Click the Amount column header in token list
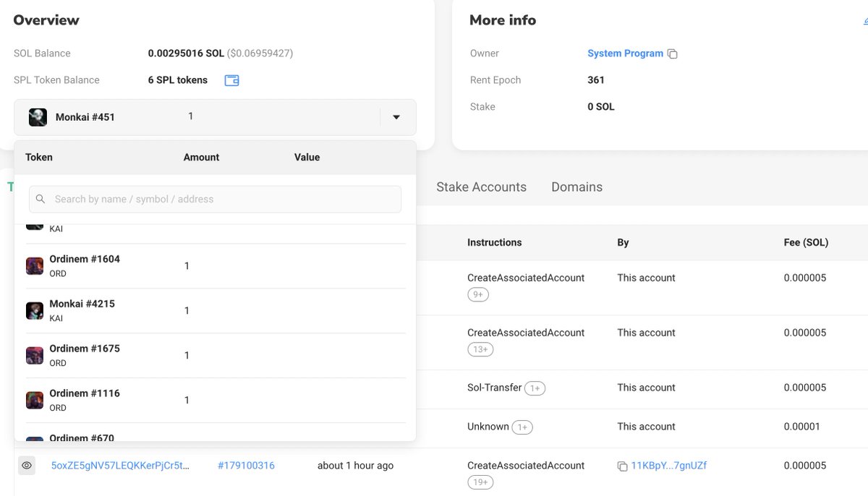868x496 pixels. coord(201,158)
